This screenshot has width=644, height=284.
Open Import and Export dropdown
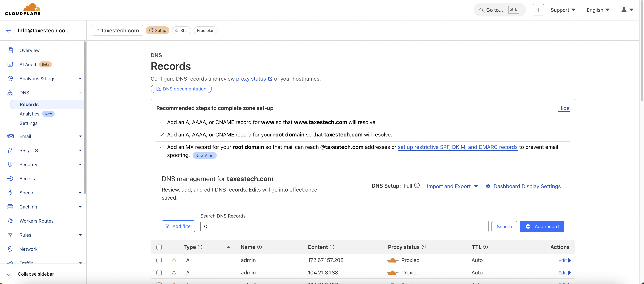click(453, 186)
